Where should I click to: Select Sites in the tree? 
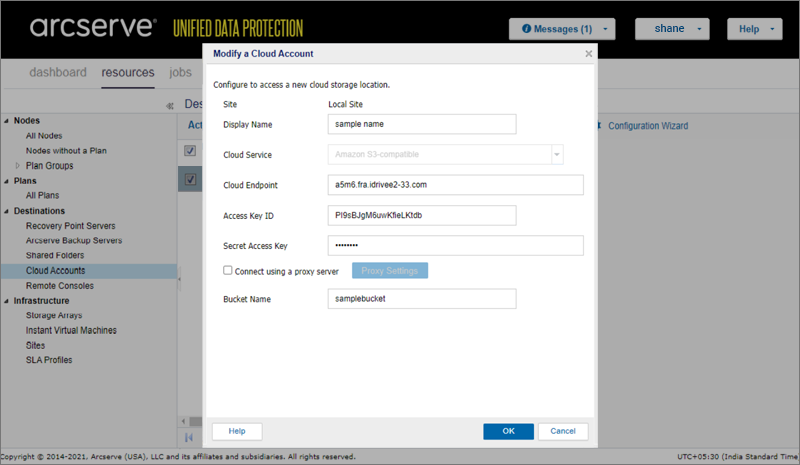pyautogui.click(x=35, y=346)
